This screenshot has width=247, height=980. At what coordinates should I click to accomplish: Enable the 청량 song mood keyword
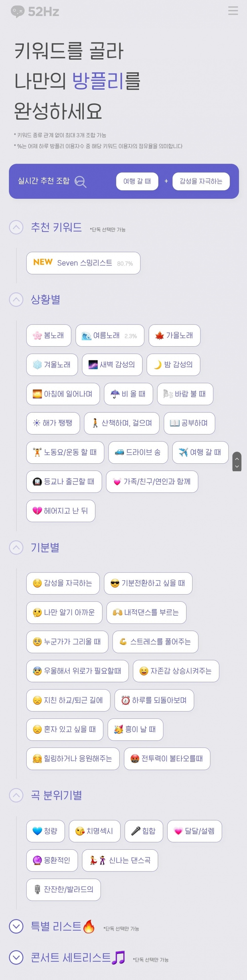tap(45, 831)
